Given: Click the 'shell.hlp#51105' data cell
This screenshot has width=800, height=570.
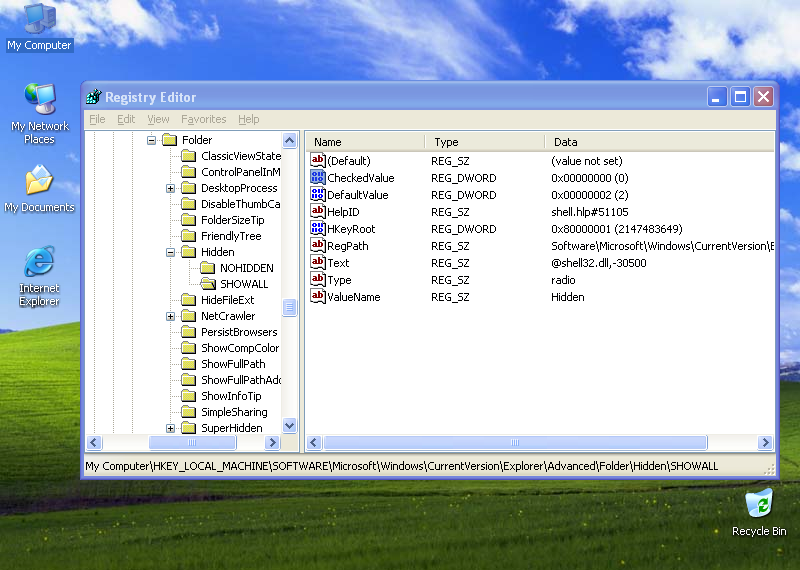Looking at the screenshot, I should coord(590,212).
